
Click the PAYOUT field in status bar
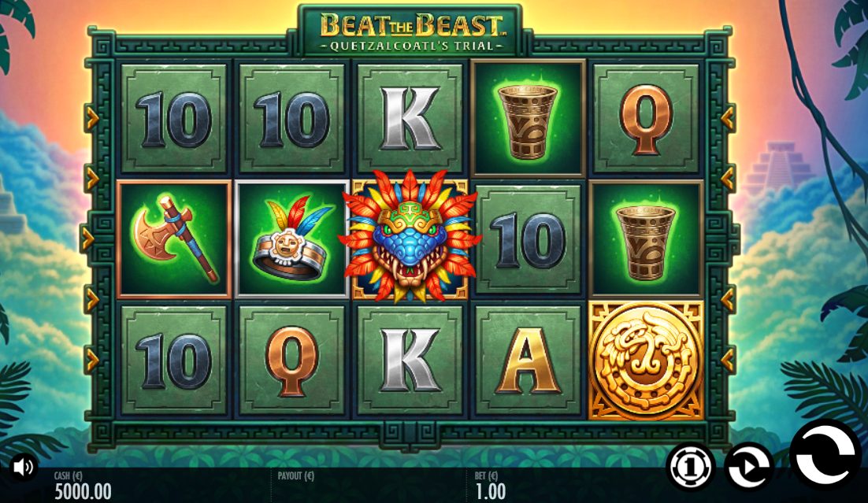click(x=295, y=476)
